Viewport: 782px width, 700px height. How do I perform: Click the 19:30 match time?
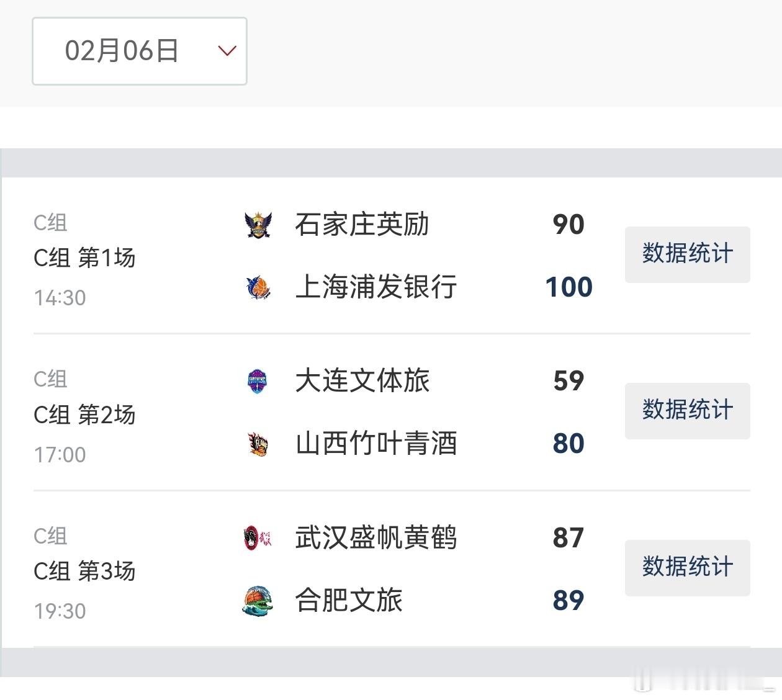(60, 611)
